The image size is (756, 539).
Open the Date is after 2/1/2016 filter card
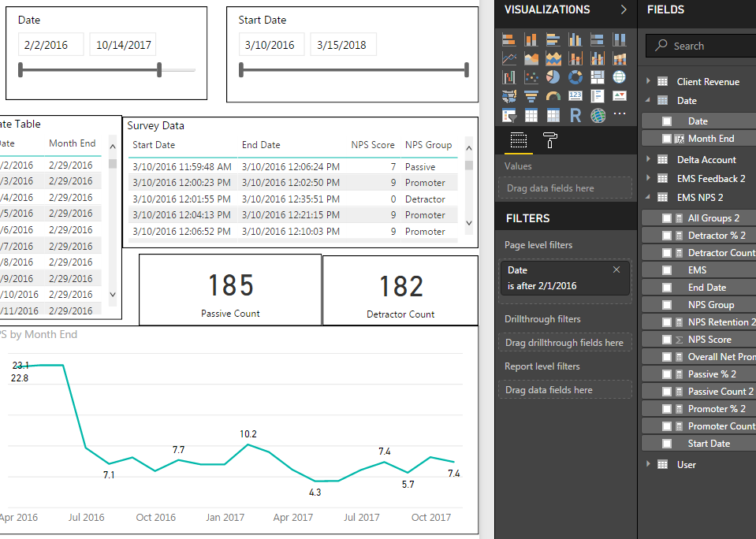click(565, 278)
